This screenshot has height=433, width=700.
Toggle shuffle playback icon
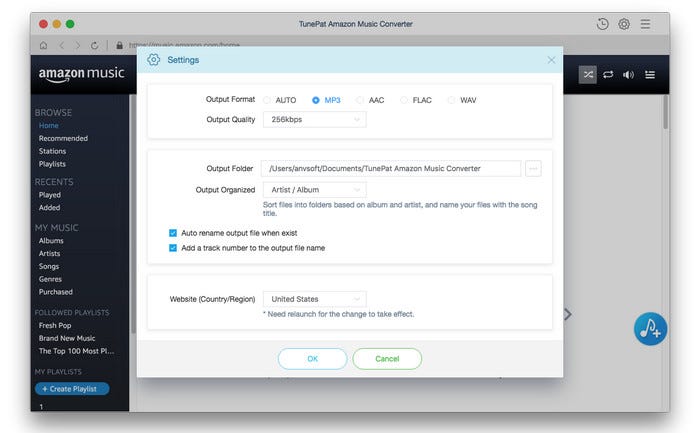click(x=588, y=75)
